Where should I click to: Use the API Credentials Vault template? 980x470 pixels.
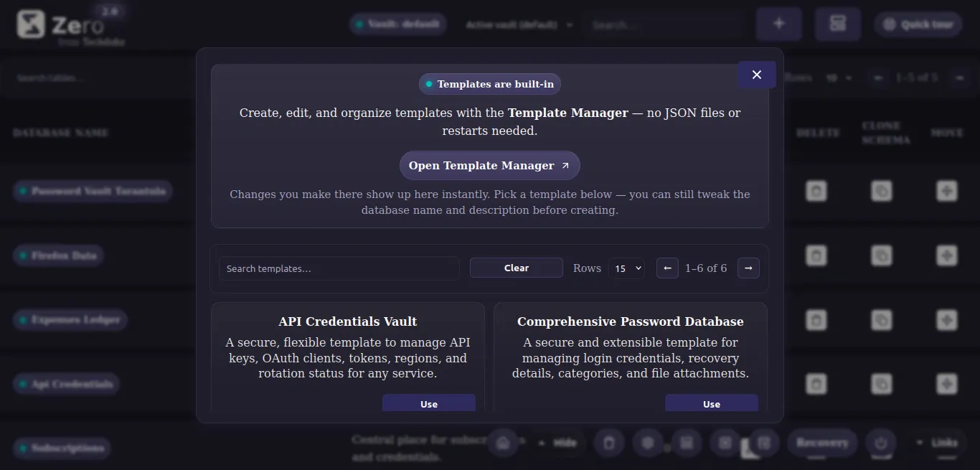click(x=429, y=403)
